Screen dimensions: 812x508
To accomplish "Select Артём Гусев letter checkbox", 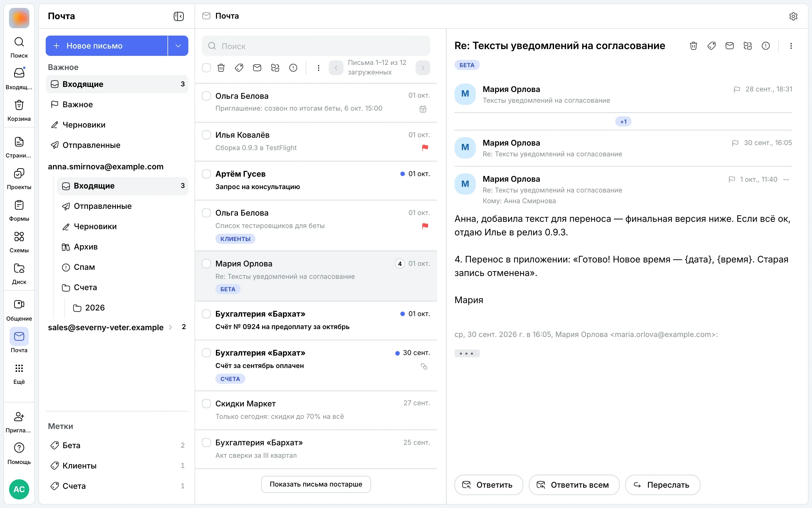I will (206, 174).
